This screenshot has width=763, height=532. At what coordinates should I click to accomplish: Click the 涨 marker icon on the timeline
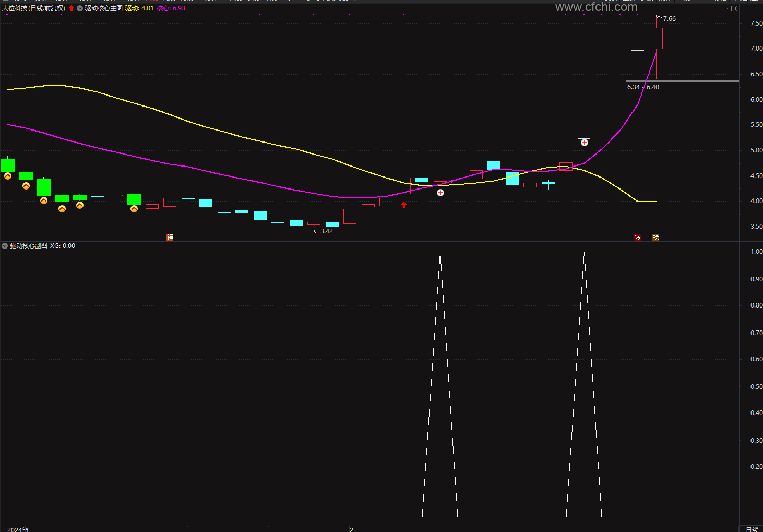pyautogui.click(x=637, y=237)
